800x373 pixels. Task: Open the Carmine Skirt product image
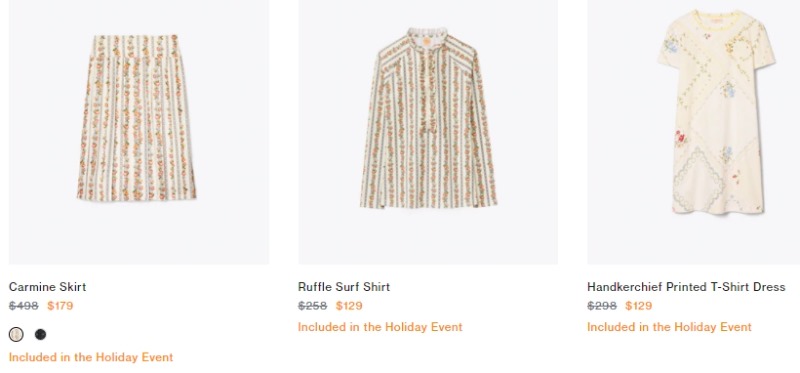click(139, 132)
